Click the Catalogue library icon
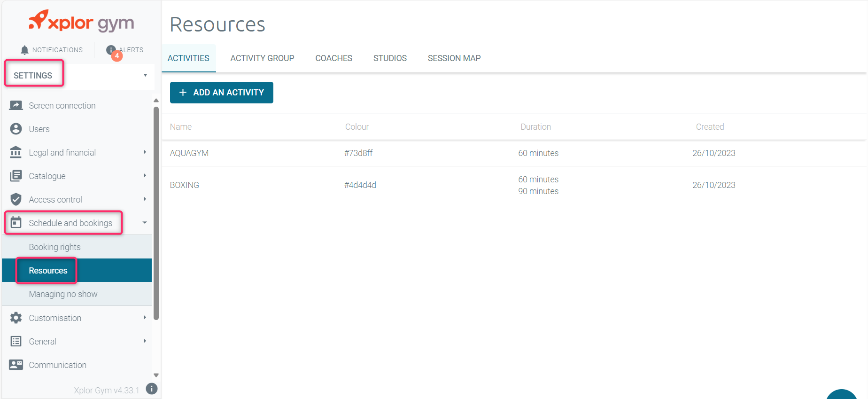The image size is (868, 399). 16,176
